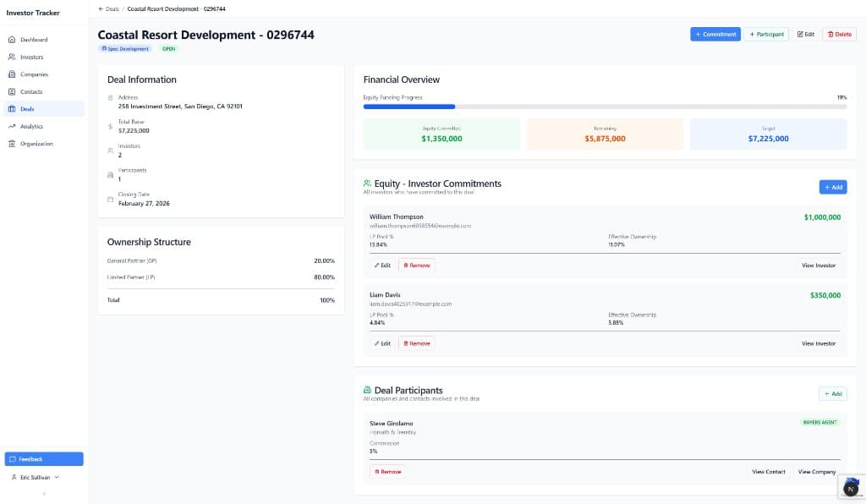Open View Investor for Liam Davis

click(x=819, y=343)
